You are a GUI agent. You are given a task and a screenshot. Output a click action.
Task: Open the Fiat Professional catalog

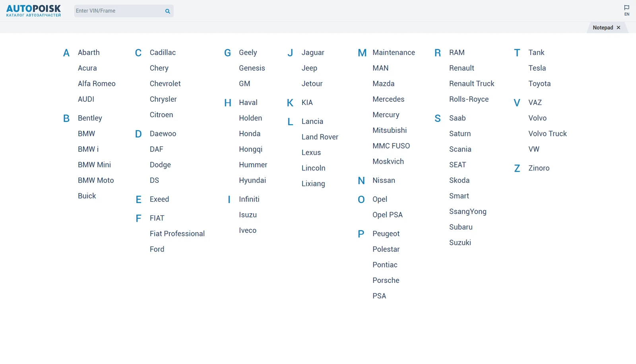pos(177,234)
